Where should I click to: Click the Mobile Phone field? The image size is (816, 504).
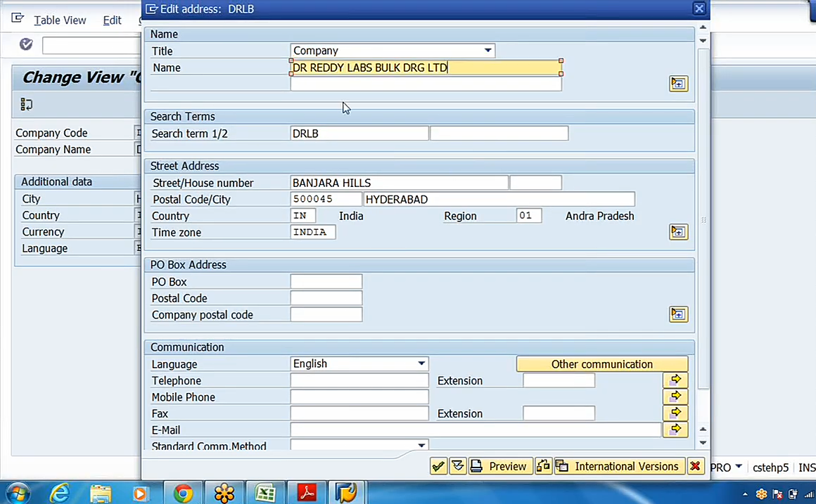click(359, 397)
